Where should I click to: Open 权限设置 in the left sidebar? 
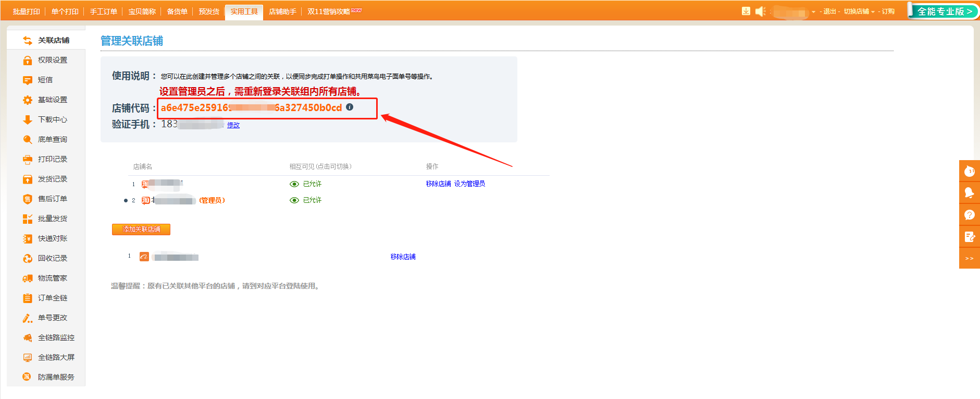[x=52, y=60]
